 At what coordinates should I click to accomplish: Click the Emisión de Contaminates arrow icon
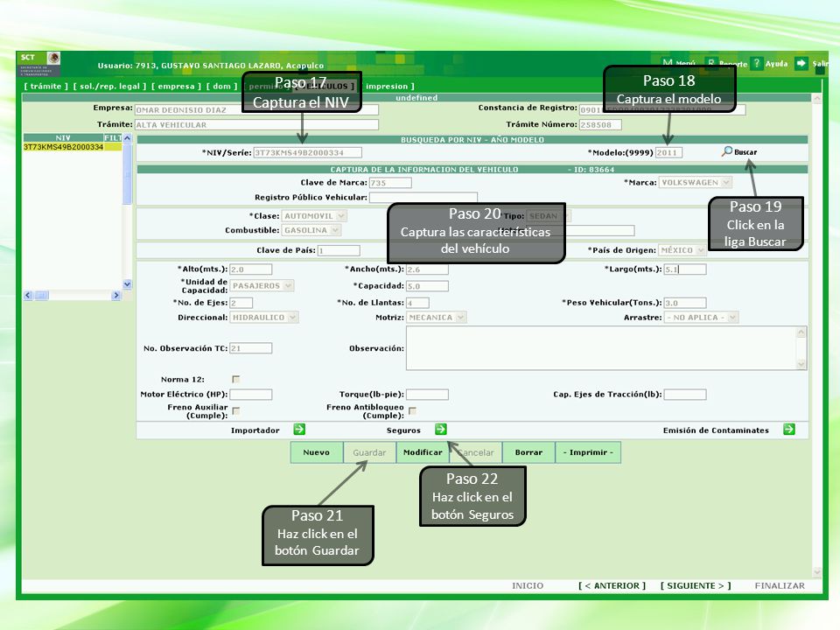click(x=789, y=429)
